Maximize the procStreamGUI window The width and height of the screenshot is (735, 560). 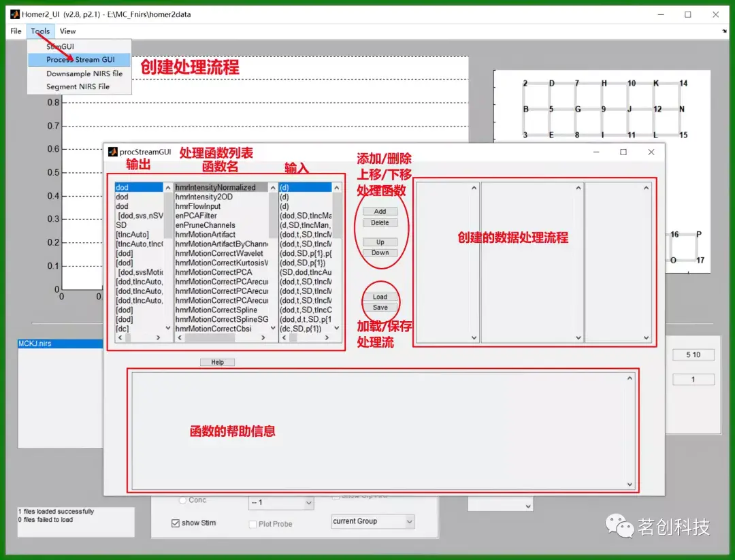pos(623,152)
